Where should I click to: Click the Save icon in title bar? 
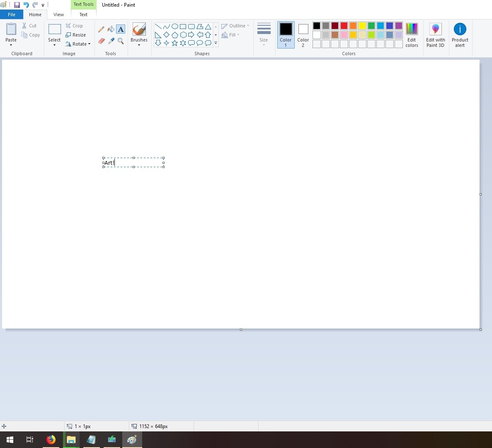pyautogui.click(x=17, y=5)
